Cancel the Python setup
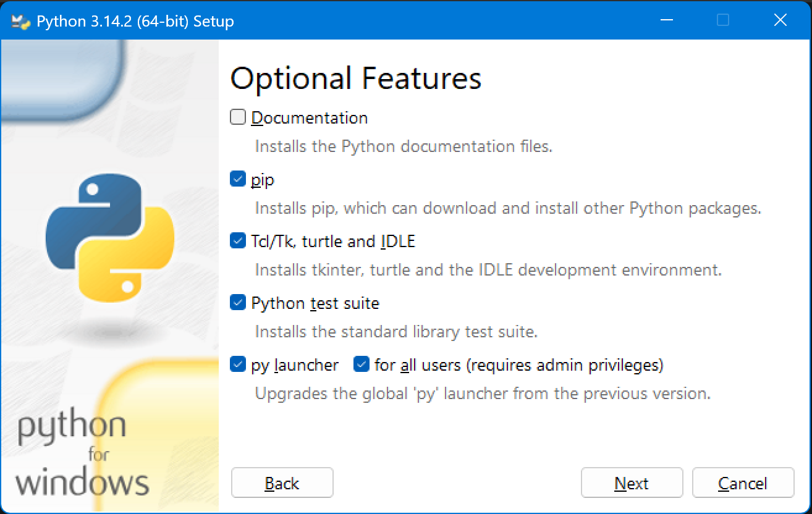This screenshot has width=812, height=514. (743, 482)
